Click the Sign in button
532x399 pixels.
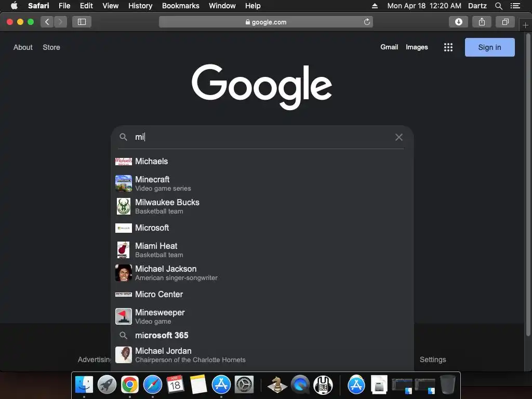[x=489, y=47]
